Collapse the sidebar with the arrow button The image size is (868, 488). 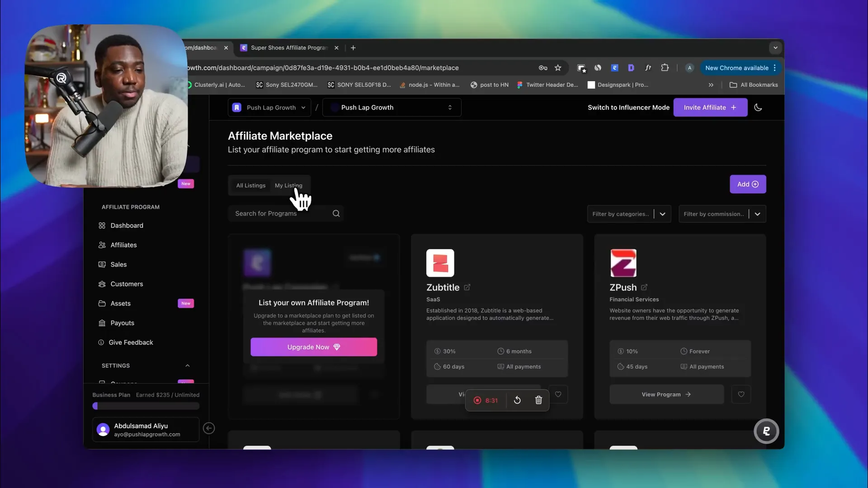[x=209, y=428]
